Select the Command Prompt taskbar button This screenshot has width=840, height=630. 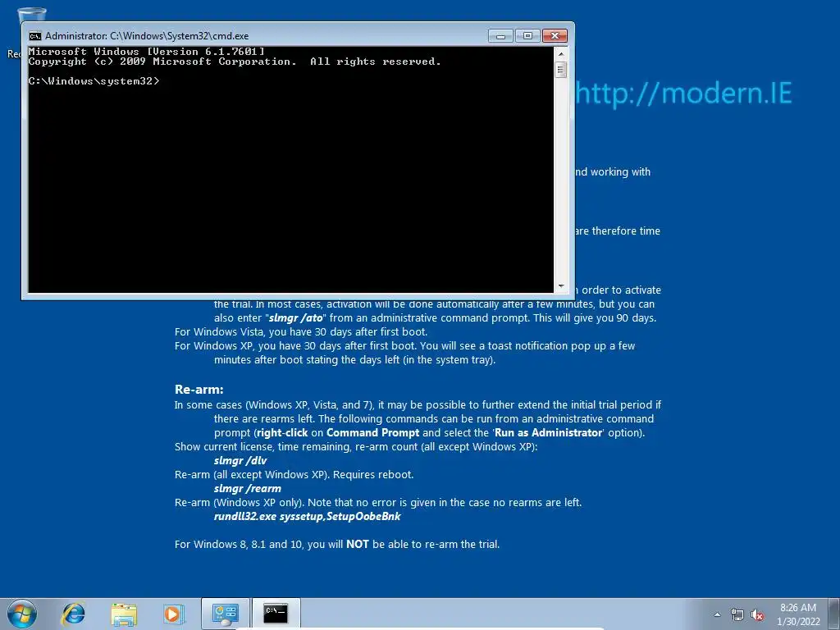276,614
